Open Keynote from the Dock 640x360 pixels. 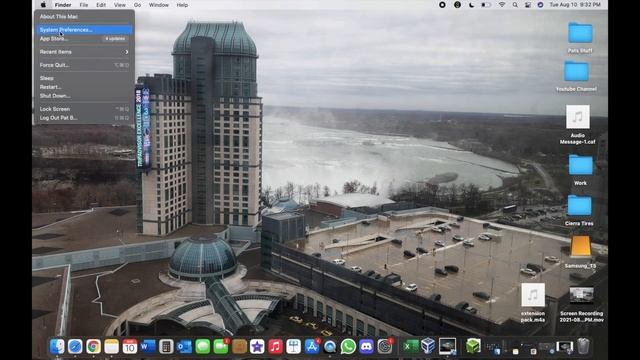[293, 347]
